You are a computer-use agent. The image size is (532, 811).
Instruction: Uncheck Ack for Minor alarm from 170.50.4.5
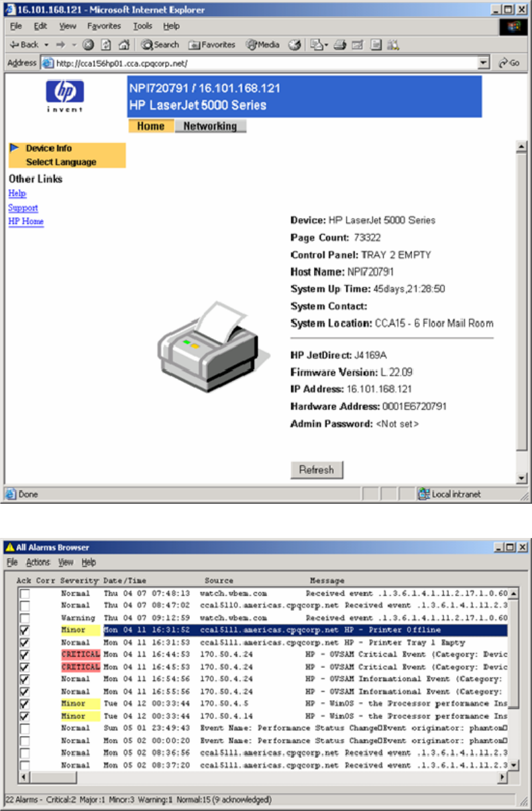25,704
